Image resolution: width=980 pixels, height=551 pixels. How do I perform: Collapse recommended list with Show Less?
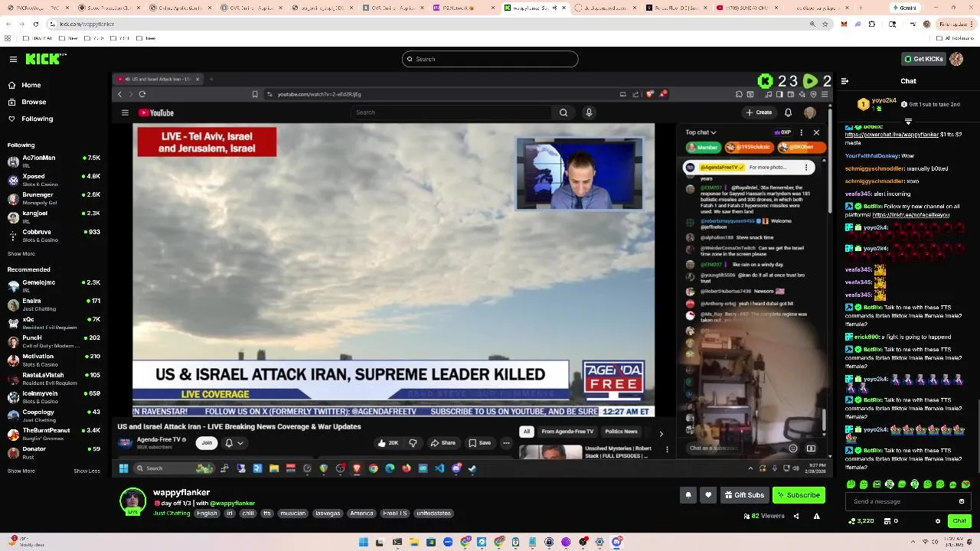[87, 471]
